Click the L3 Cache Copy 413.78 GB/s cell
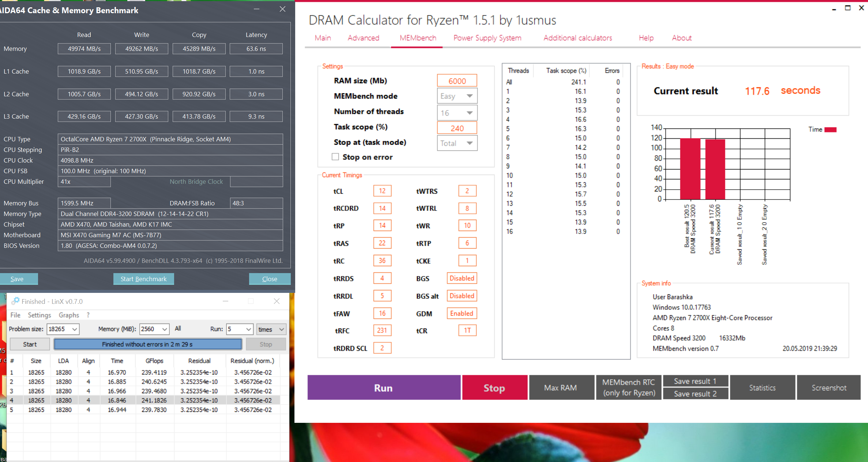Screen dimensions: 868x462 pyautogui.click(x=199, y=116)
